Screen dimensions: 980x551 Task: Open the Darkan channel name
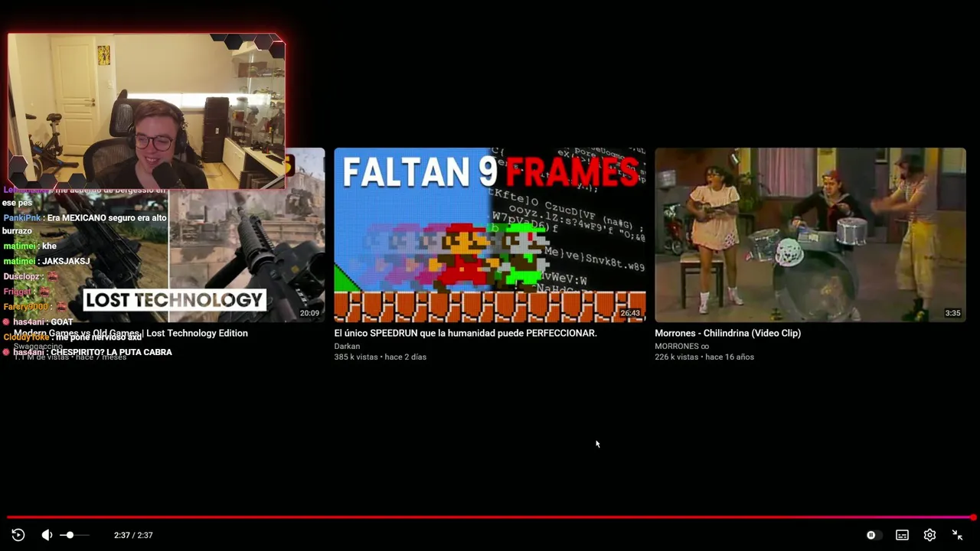click(x=347, y=346)
